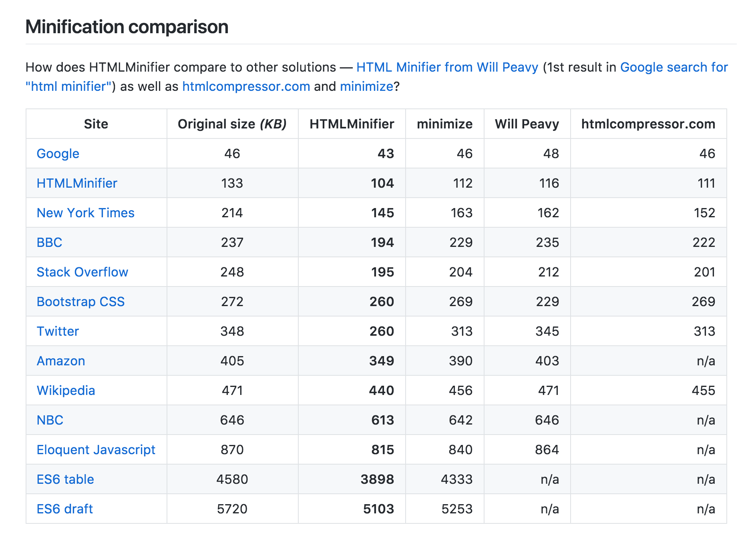This screenshot has width=756, height=545.
Task: Select the value 214 for New York Times
Action: 232,213
